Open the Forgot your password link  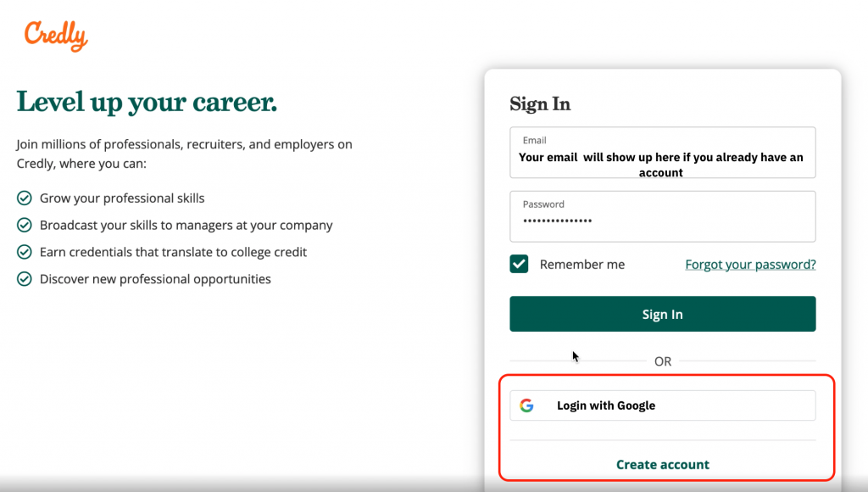coord(750,265)
